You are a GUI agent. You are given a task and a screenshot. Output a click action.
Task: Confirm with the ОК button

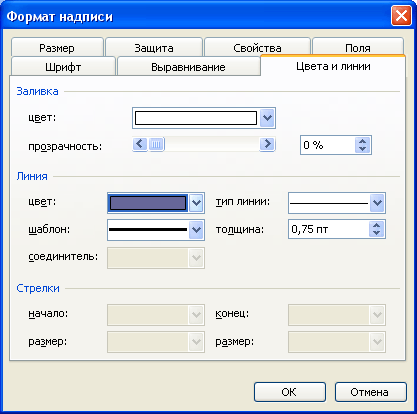click(x=290, y=392)
